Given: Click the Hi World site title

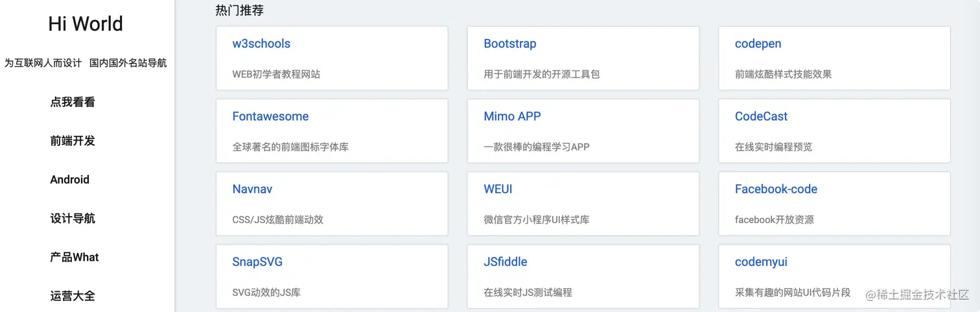Looking at the screenshot, I should (86, 24).
